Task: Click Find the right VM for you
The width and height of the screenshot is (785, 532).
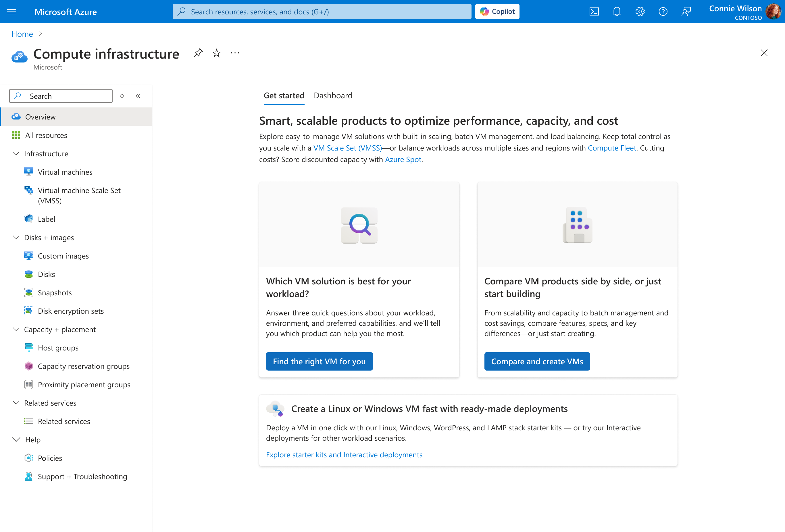Action: click(319, 361)
